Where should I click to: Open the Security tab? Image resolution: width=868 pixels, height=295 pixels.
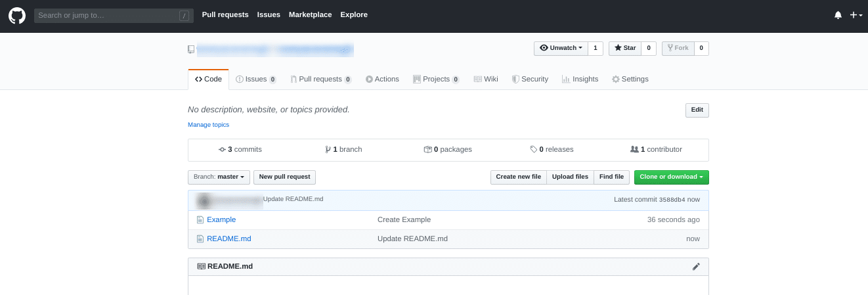[x=530, y=79]
